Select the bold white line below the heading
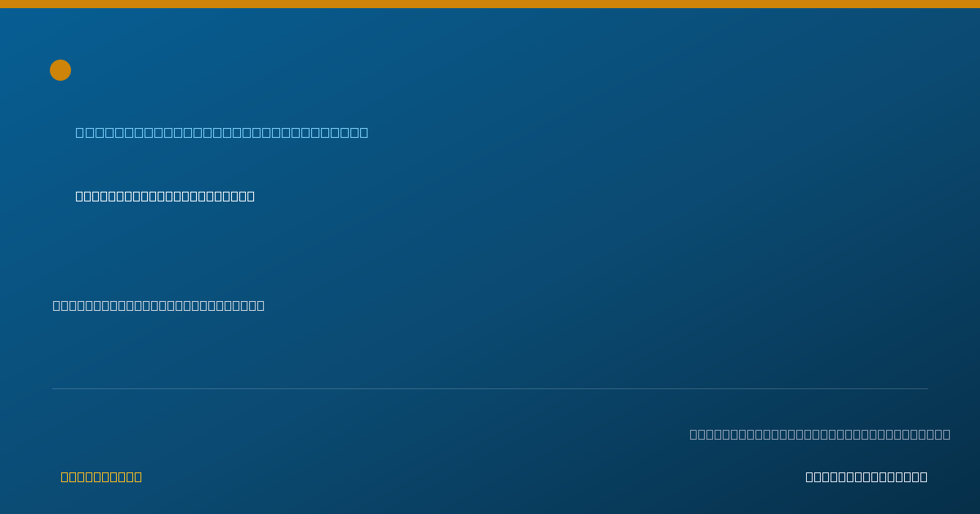Image resolution: width=980 pixels, height=514 pixels. tap(165, 196)
